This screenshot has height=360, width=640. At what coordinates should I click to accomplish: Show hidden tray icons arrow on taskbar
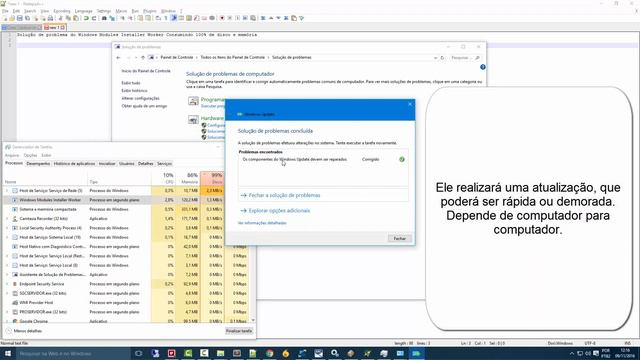pyautogui.click(x=572, y=353)
